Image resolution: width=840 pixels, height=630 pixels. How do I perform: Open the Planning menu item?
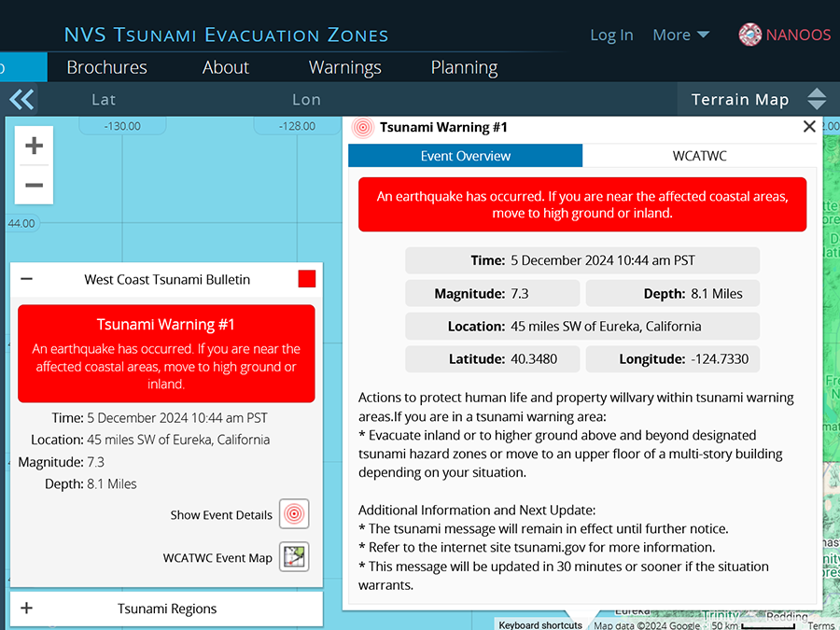coord(464,67)
